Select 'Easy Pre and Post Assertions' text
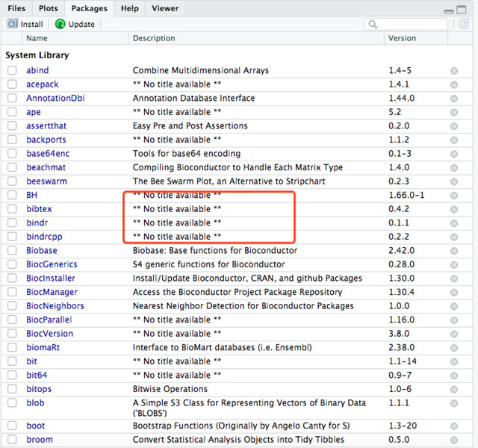478x448 pixels. tap(190, 126)
